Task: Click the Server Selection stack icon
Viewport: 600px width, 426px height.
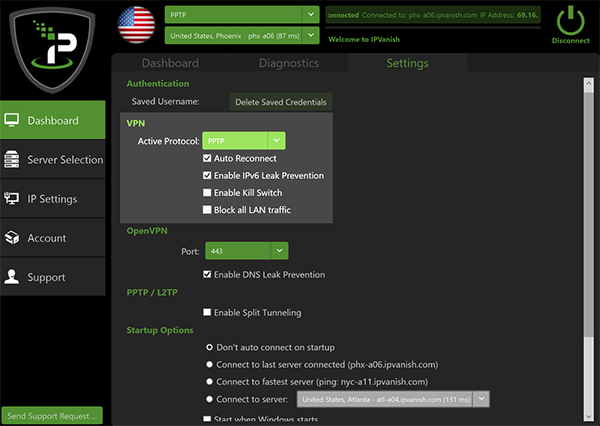Action: coord(13,160)
